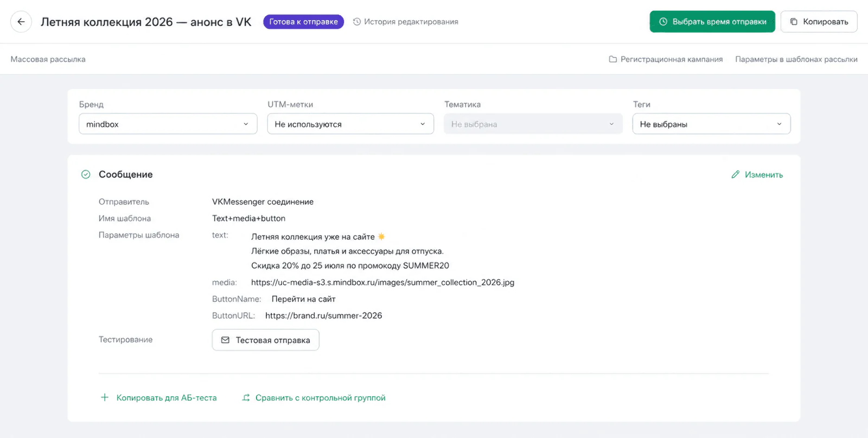Click the template name Text+media+button
Viewport: 868px width, 438px height.
[x=248, y=218]
